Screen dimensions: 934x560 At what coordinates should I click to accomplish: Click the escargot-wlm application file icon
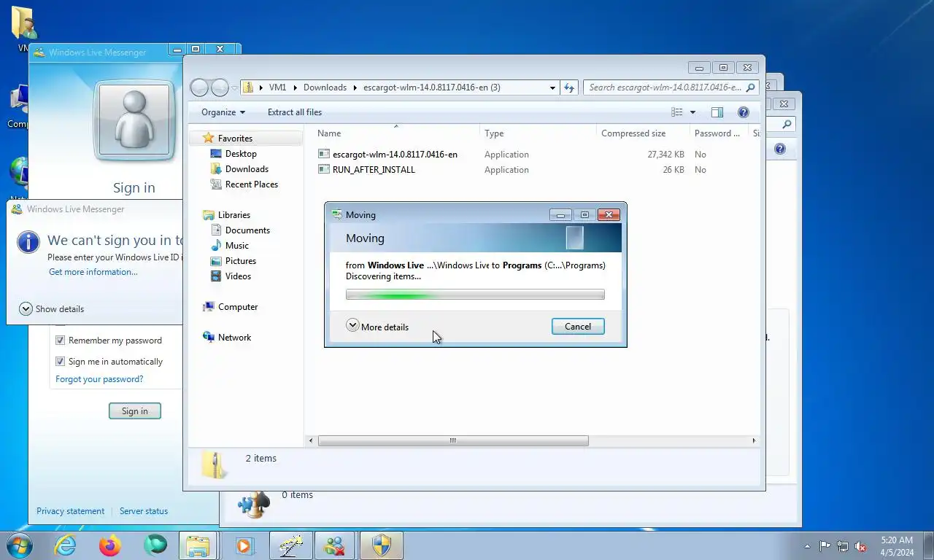pos(325,155)
